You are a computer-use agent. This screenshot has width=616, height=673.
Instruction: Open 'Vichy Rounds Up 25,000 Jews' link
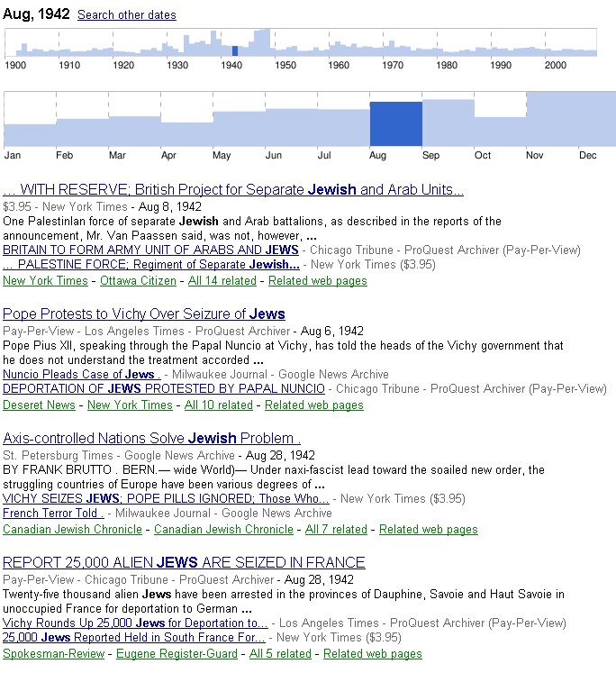[135, 623]
